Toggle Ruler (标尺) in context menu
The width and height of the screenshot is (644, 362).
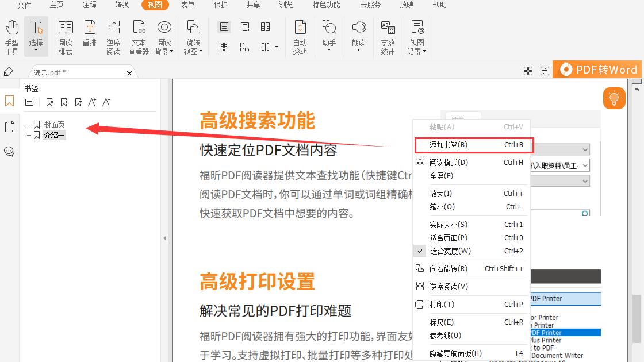click(x=442, y=322)
